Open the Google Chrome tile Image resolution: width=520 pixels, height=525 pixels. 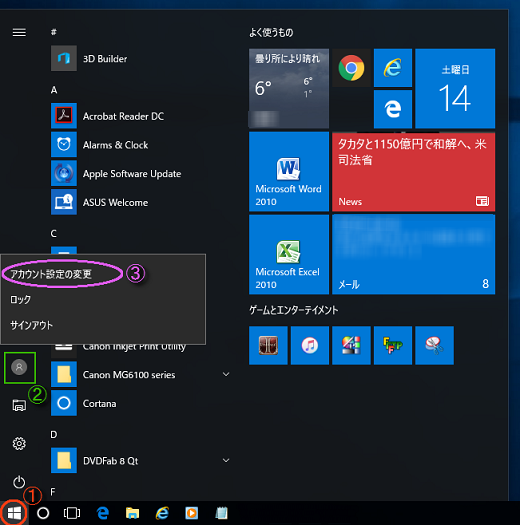(x=351, y=68)
